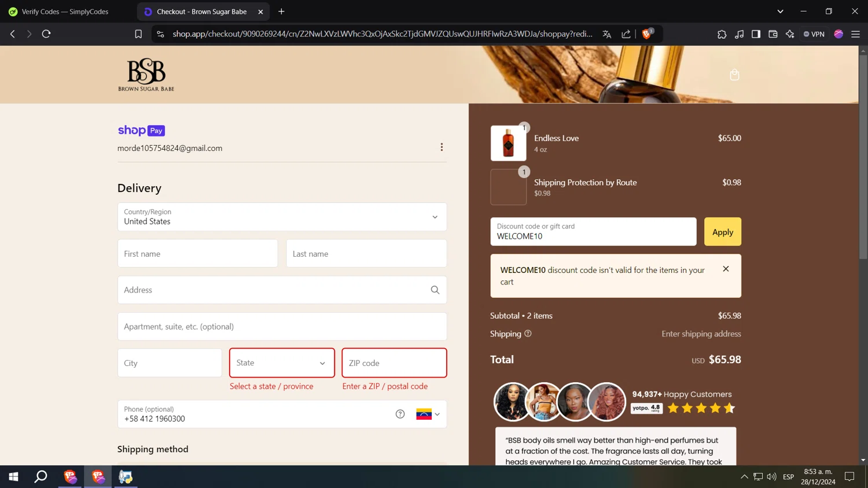Open the tab search dropdown arrow
868x488 pixels.
tap(780, 12)
